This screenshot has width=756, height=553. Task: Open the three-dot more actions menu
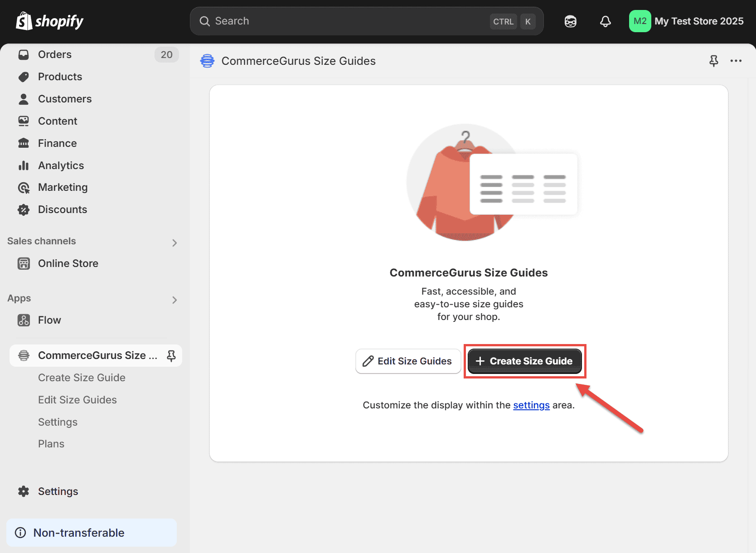(736, 61)
